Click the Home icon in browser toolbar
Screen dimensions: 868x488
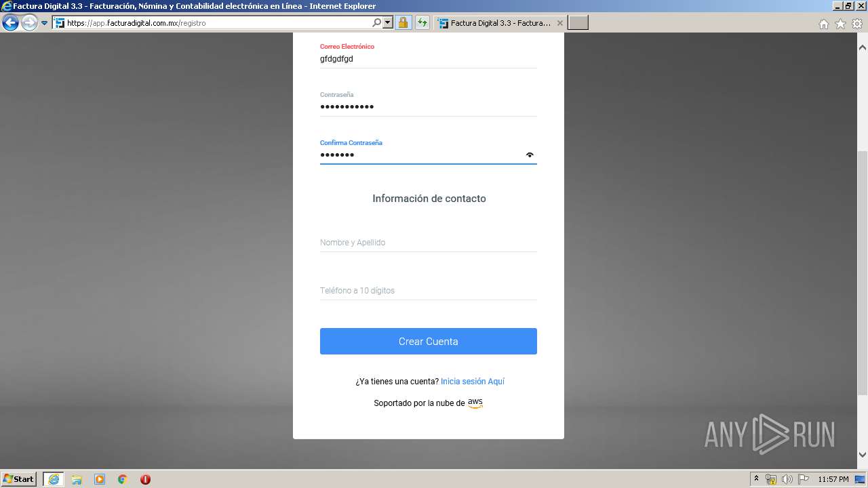click(823, 24)
